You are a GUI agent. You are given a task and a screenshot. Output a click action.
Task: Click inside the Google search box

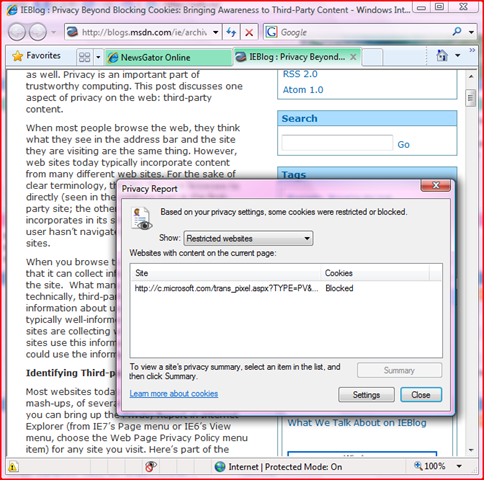point(363,32)
